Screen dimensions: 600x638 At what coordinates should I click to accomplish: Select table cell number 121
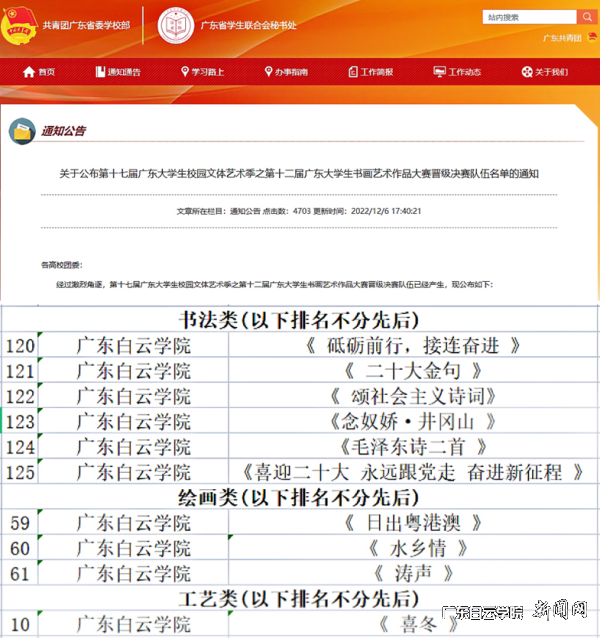[20, 371]
